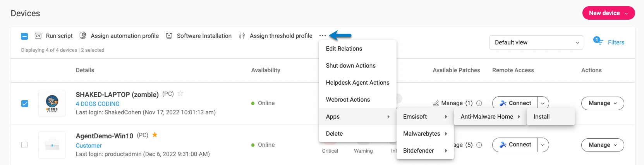The width and height of the screenshot is (644, 165).
Task: Expand the Connect arrow for SHAKED-LAPTOP
Action: pos(543,104)
